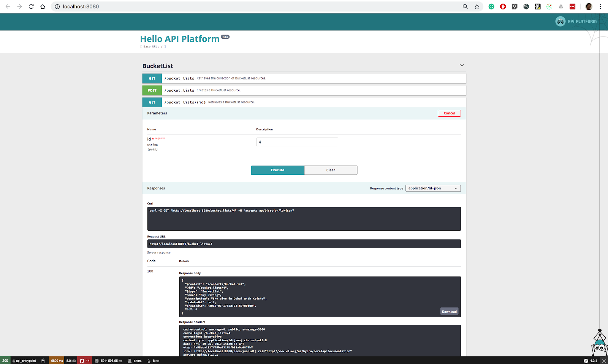This screenshot has width=608, height=364.
Task: Open the Twig 8 ms profiler panel
Action: pos(153,361)
